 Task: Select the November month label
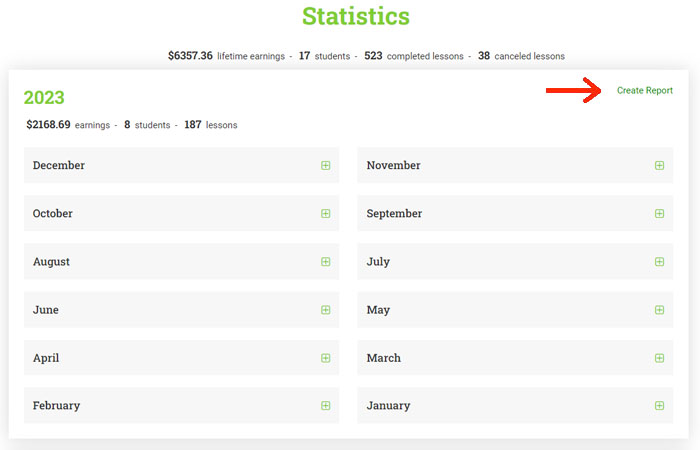tap(393, 166)
